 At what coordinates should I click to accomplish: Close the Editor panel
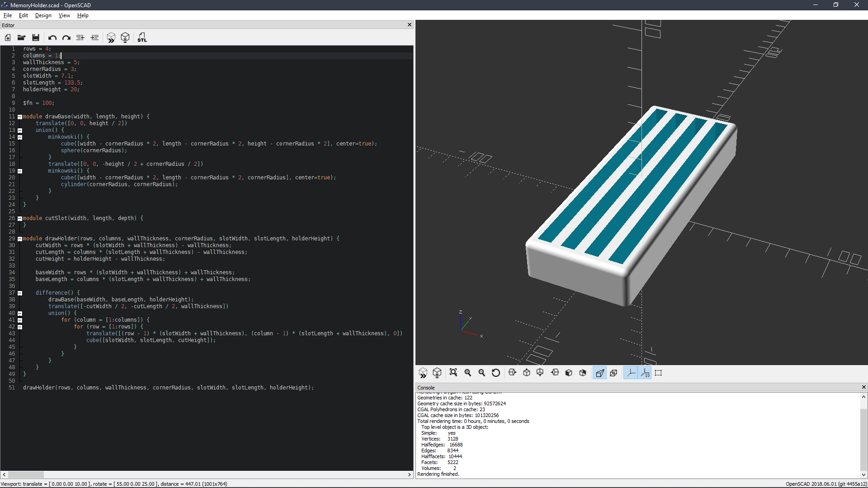point(410,25)
